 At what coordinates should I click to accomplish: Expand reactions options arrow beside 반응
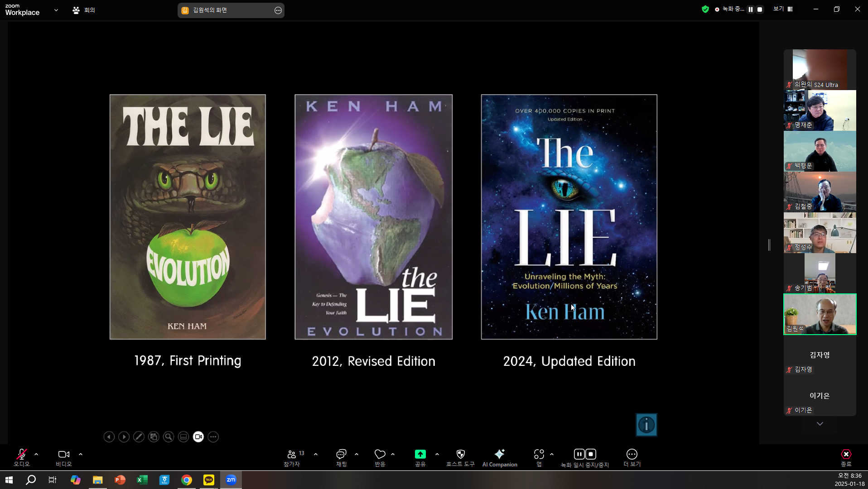pyautogui.click(x=393, y=454)
